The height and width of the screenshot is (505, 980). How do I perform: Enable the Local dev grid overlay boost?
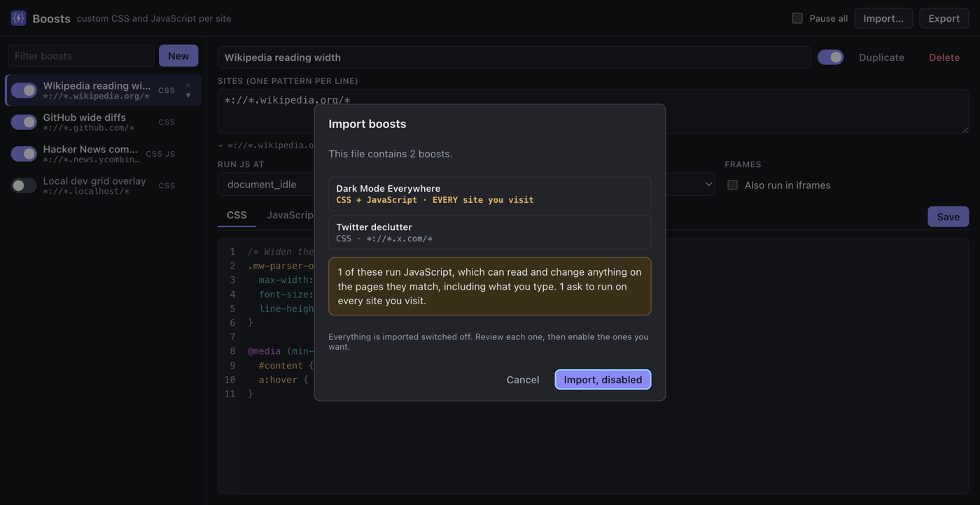click(x=24, y=185)
